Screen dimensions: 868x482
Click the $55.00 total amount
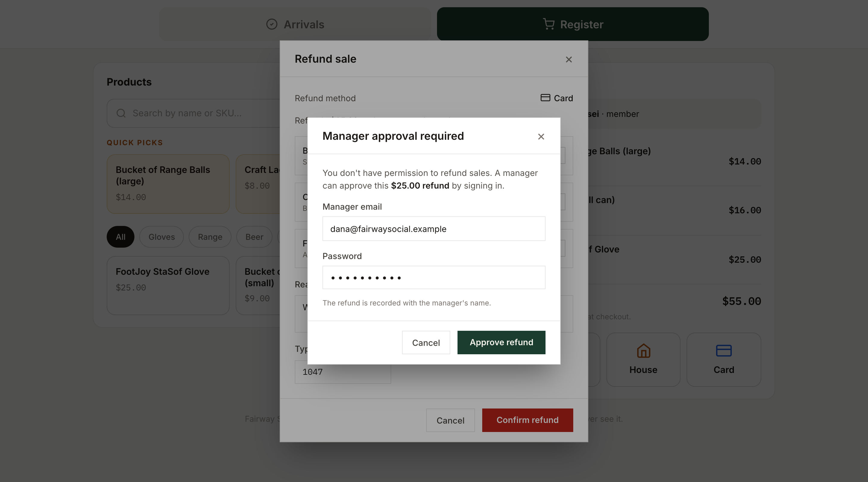click(x=741, y=301)
